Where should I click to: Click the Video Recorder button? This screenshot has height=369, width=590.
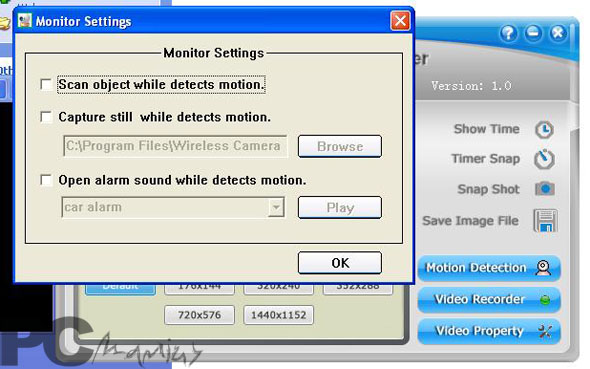click(x=489, y=300)
